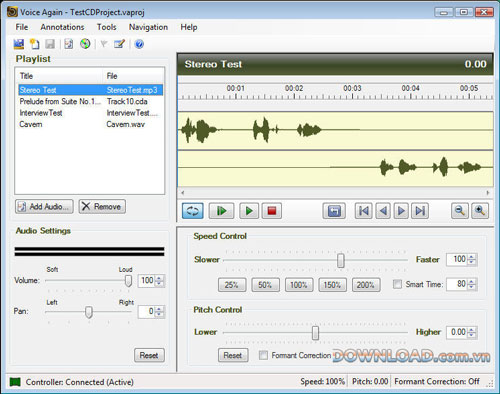Increase the Volume value with the up arrow

coord(159,278)
